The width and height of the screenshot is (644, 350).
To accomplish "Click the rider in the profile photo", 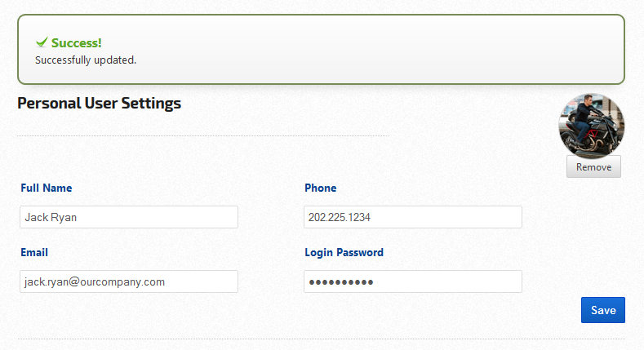I will click(584, 117).
